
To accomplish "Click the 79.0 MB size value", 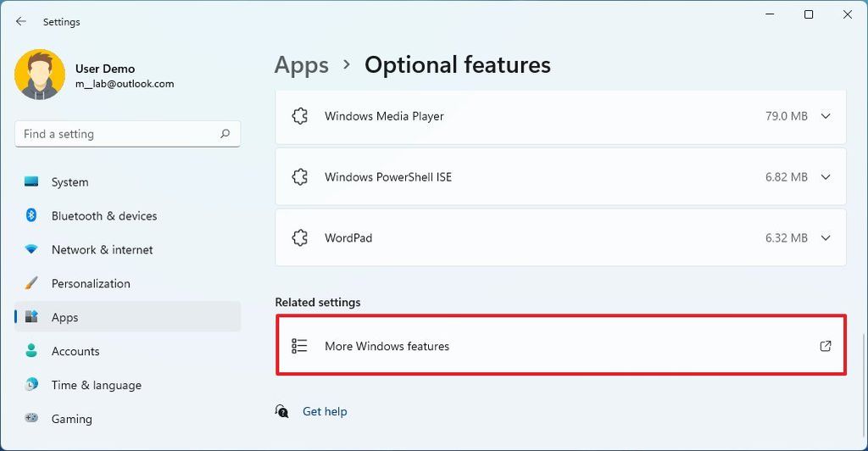I will (786, 116).
